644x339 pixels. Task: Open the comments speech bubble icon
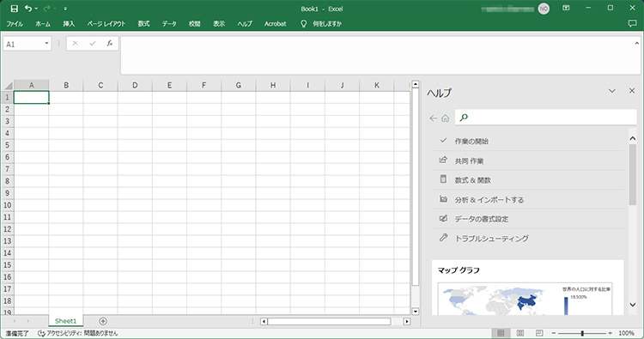632,24
